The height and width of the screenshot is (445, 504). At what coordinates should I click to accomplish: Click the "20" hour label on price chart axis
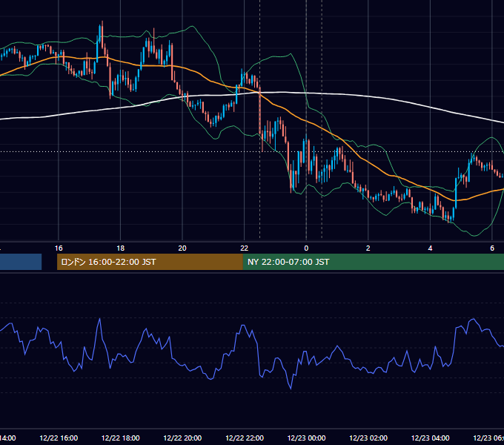point(182,248)
